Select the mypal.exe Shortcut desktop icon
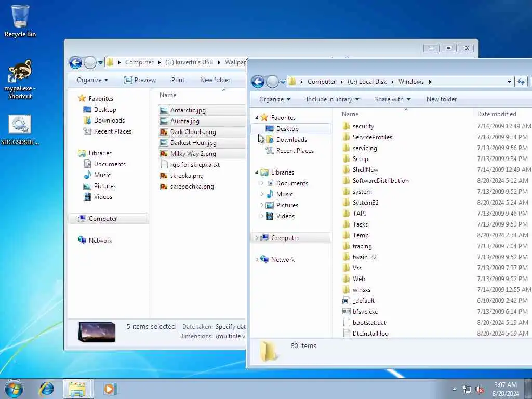 click(x=20, y=79)
